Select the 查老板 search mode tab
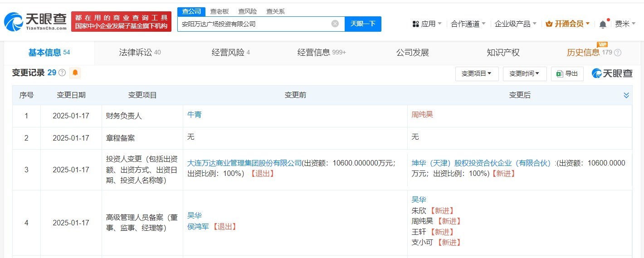 coord(219,12)
